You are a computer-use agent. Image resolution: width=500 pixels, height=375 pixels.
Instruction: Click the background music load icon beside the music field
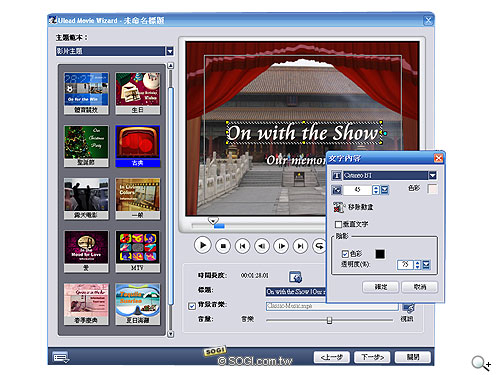408,308
